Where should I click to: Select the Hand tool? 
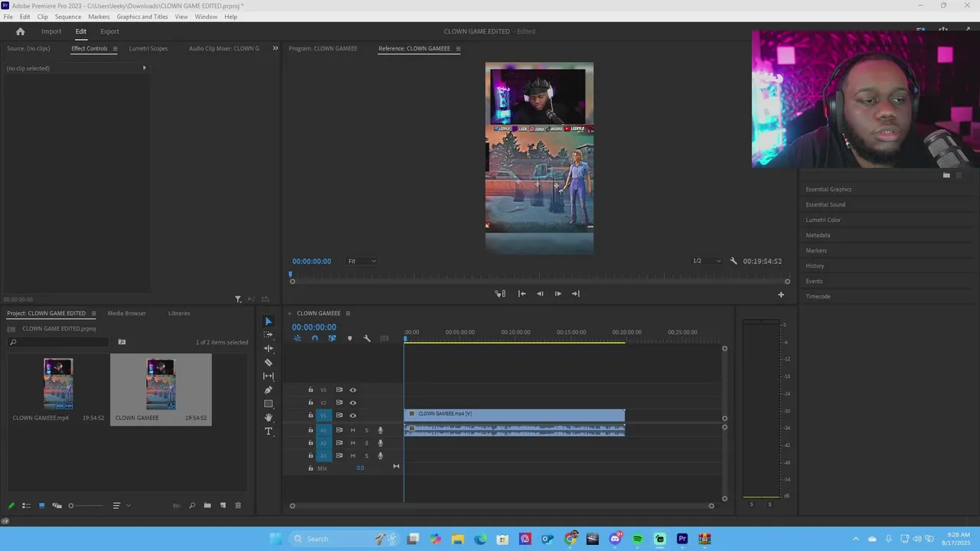click(268, 417)
